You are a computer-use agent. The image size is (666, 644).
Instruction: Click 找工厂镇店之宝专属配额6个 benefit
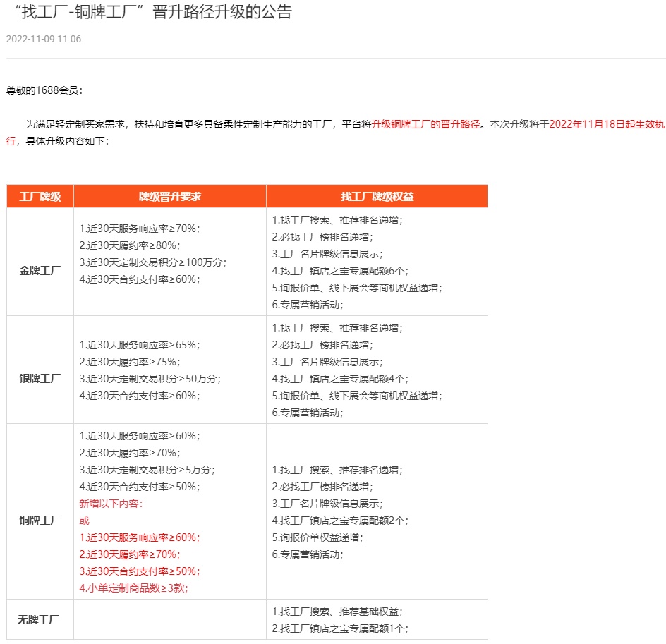coord(340,271)
